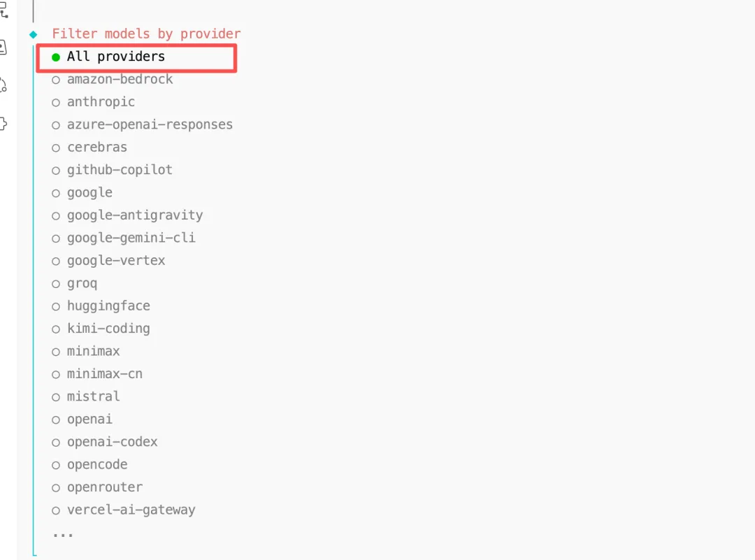Click the circular node sidebar icon

tap(3, 85)
